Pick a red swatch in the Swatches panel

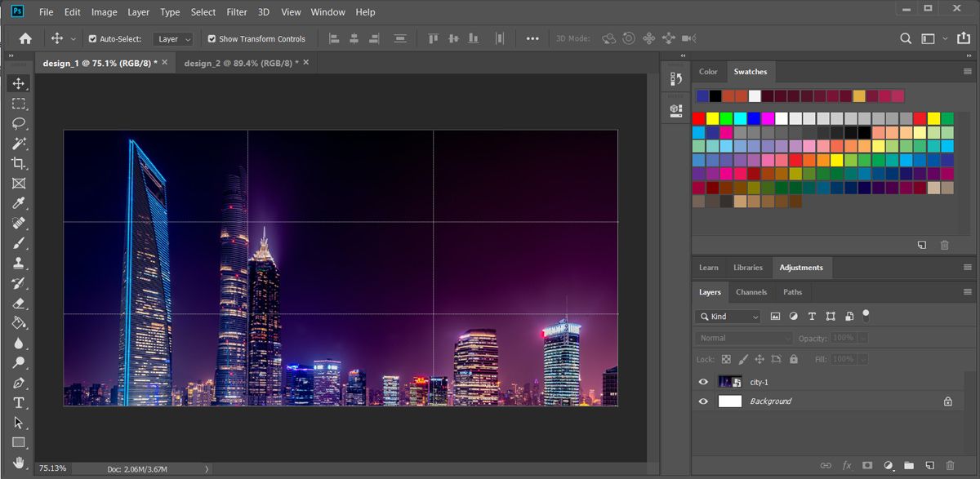698,118
